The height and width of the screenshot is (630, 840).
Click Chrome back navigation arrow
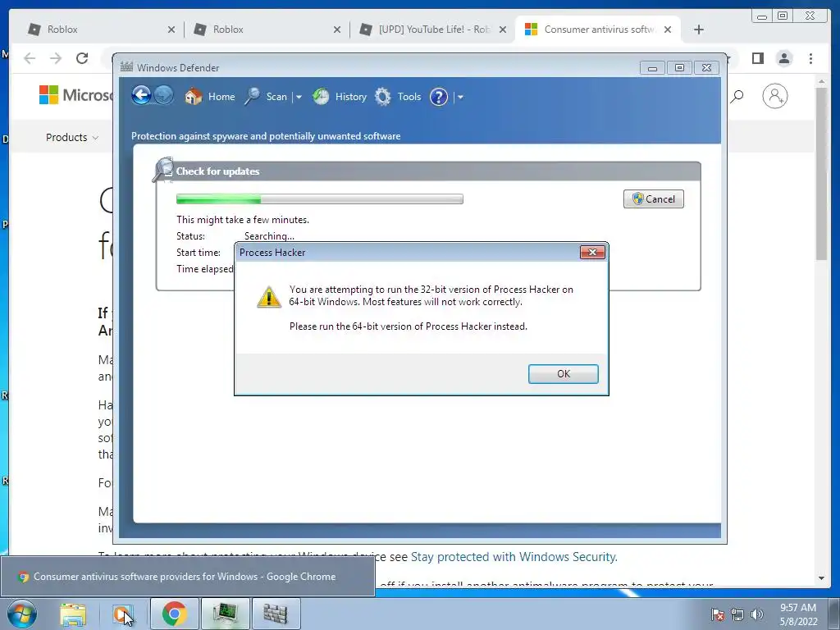click(30, 58)
